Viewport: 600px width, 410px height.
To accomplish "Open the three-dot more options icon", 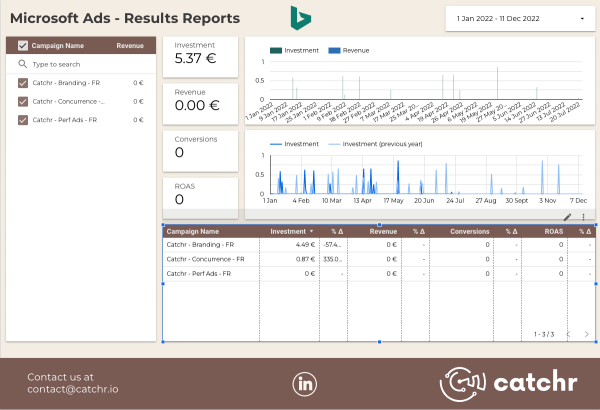I will coord(583,217).
